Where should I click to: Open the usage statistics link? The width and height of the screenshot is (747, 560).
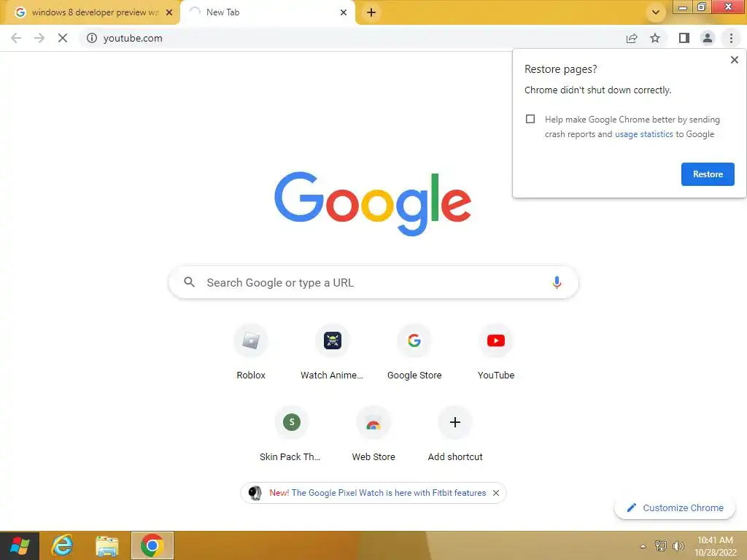(643, 134)
